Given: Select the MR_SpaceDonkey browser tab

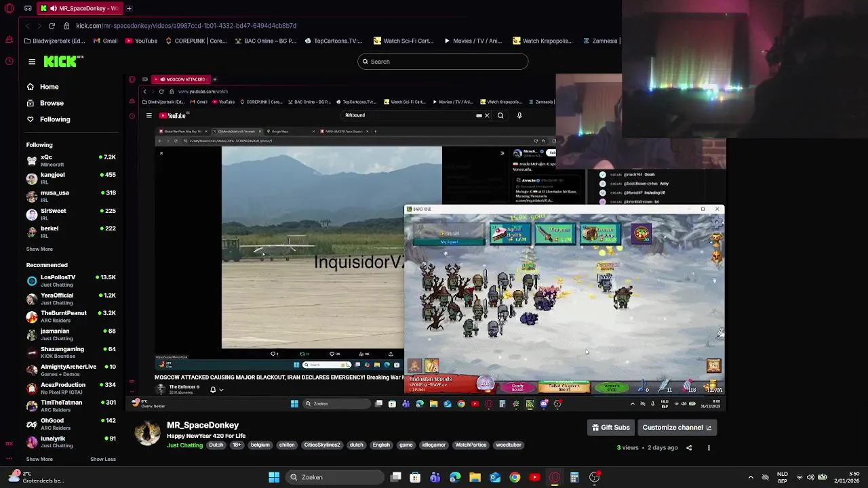Looking at the screenshot, I should pyautogui.click(x=79, y=8).
